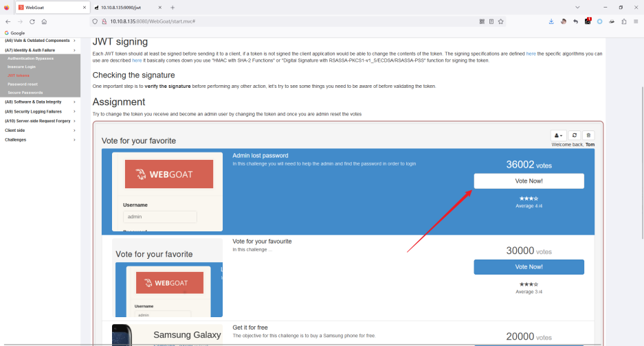Collapse (A7) Identity & Auth Failure menu
This screenshot has height=346, width=644.
click(41, 50)
